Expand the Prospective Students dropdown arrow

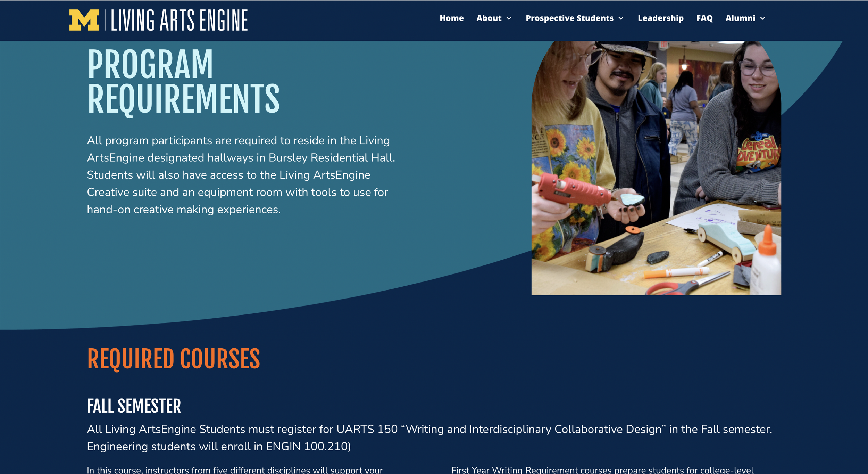tap(621, 18)
